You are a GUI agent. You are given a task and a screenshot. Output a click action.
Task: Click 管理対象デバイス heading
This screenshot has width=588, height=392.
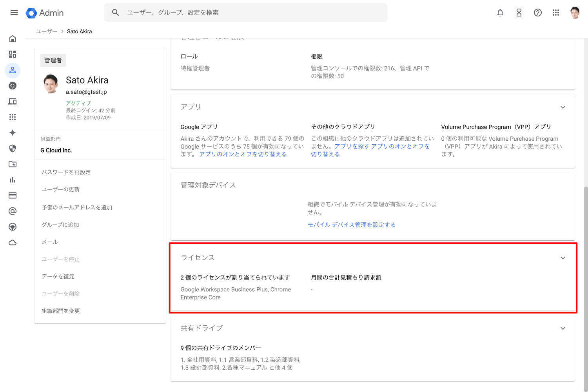click(208, 185)
